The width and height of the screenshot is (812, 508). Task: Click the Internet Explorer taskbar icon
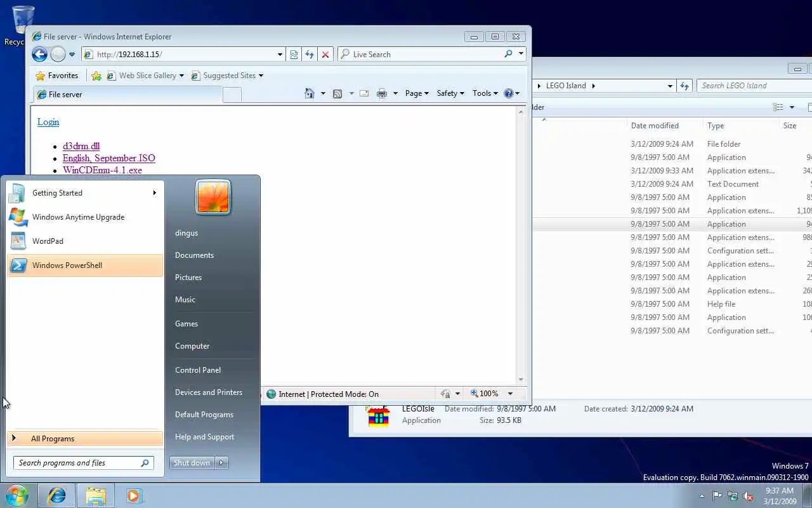56,495
